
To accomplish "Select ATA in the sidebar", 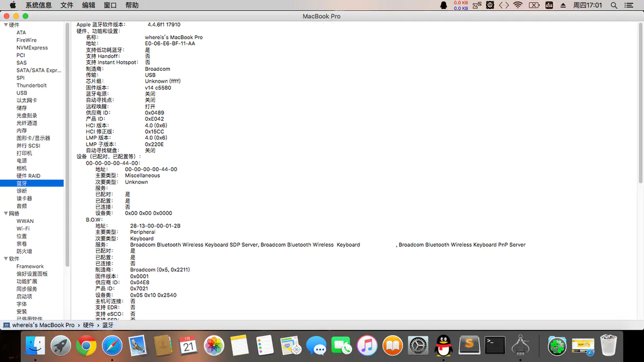I will point(21,33).
